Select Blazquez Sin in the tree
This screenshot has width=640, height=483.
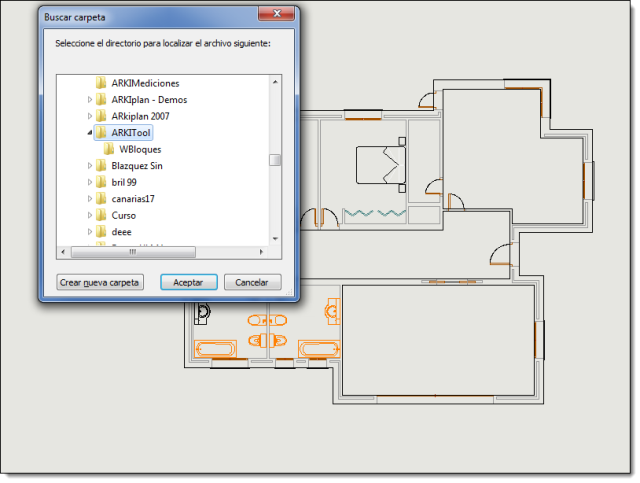[137, 166]
